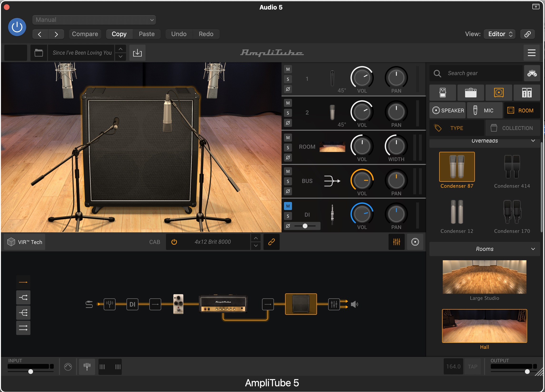Viewport: 545px width, 392px height.
Task: Open the preset browser folder icon
Action: (x=39, y=53)
